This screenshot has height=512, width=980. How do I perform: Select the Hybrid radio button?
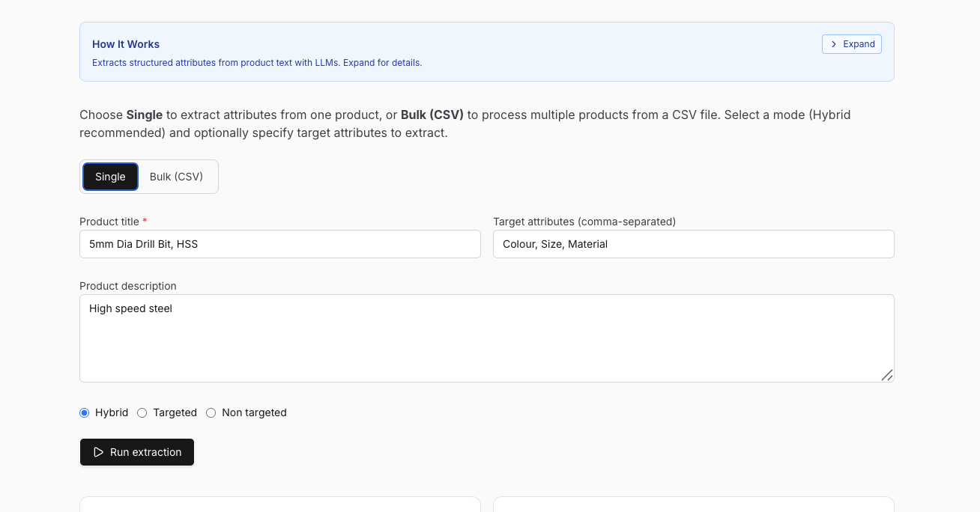click(85, 412)
